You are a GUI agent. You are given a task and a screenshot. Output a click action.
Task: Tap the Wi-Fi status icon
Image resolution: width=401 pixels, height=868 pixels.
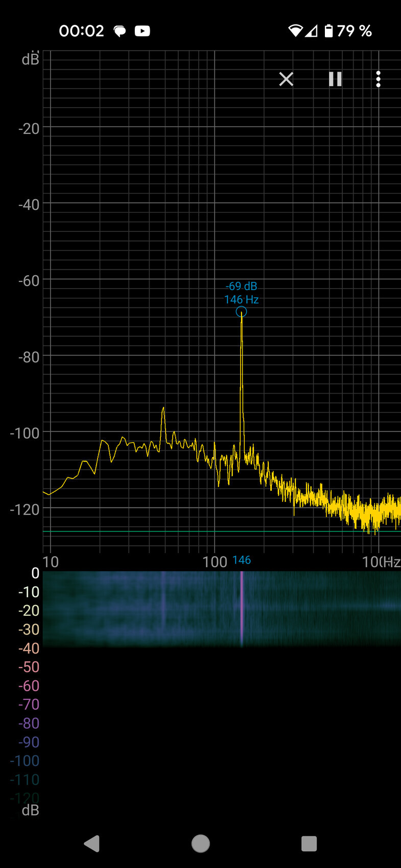[x=295, y=31]
